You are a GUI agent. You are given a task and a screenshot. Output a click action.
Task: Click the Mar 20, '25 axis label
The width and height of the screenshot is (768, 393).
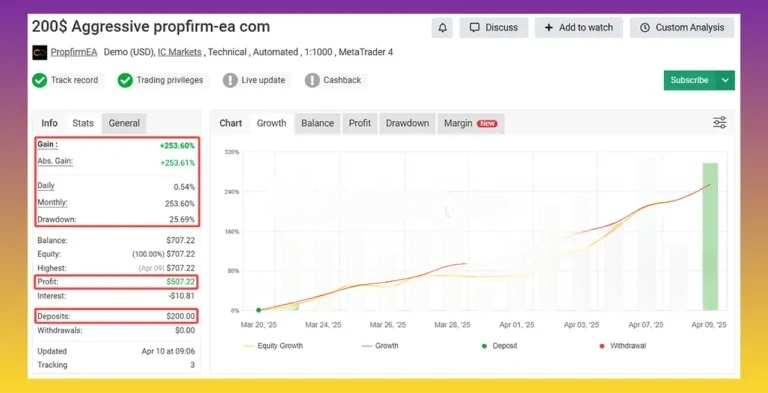pyautogui.click(x=259, y=325)
